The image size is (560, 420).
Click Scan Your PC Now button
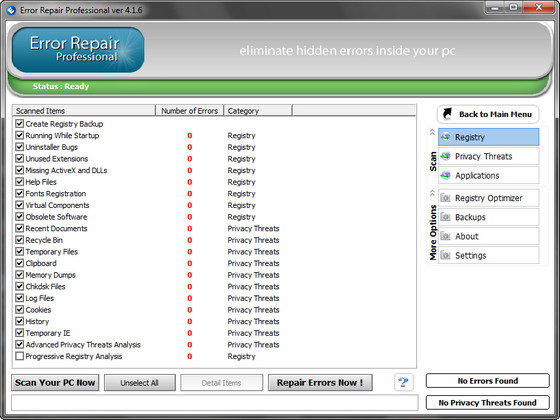(x=55, y=382)
